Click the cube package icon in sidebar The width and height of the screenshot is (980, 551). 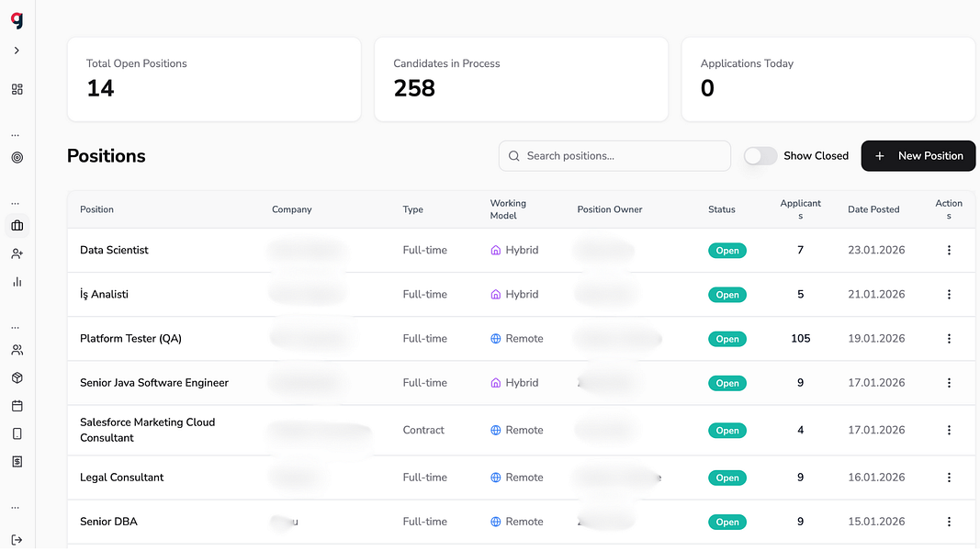click(17, 377)
